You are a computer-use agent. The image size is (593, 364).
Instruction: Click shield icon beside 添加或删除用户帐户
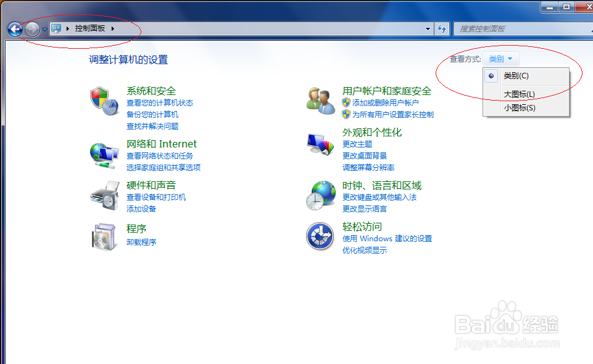[x=346, y=102]
